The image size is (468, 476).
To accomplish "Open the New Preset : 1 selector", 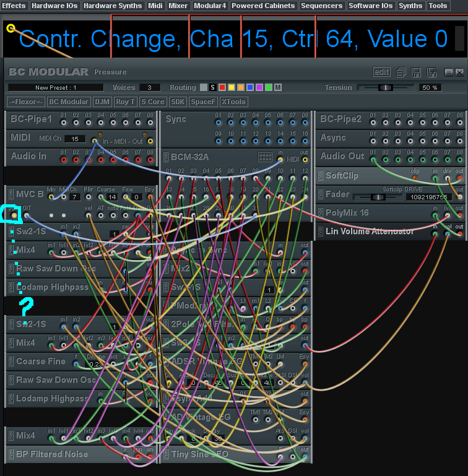I will [56, 87].
